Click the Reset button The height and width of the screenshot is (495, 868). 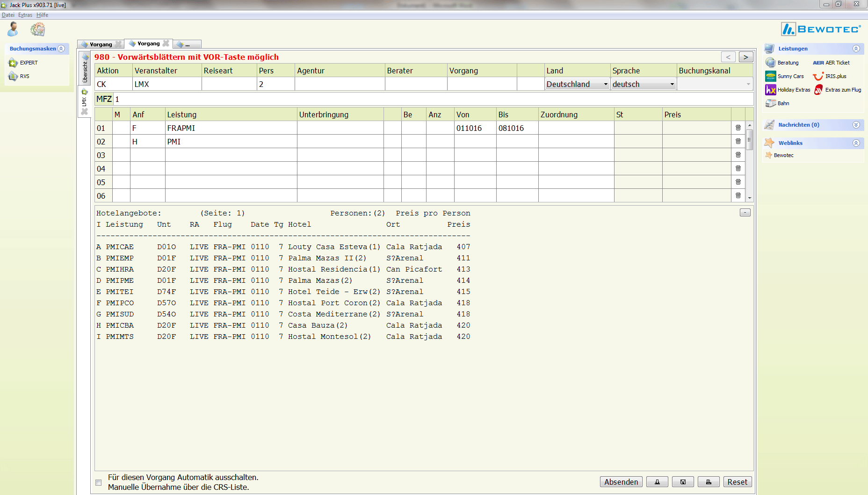[x=738, y=482]
